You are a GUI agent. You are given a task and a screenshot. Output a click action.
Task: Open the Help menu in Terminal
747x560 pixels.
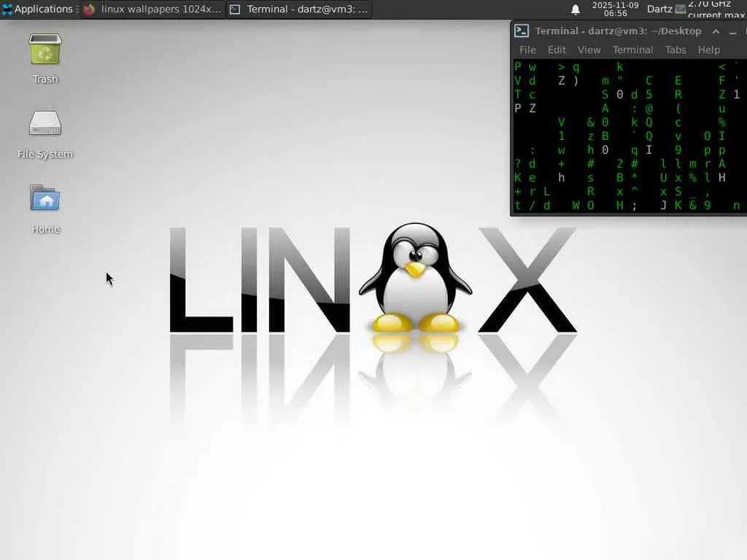tap(709, 50)
